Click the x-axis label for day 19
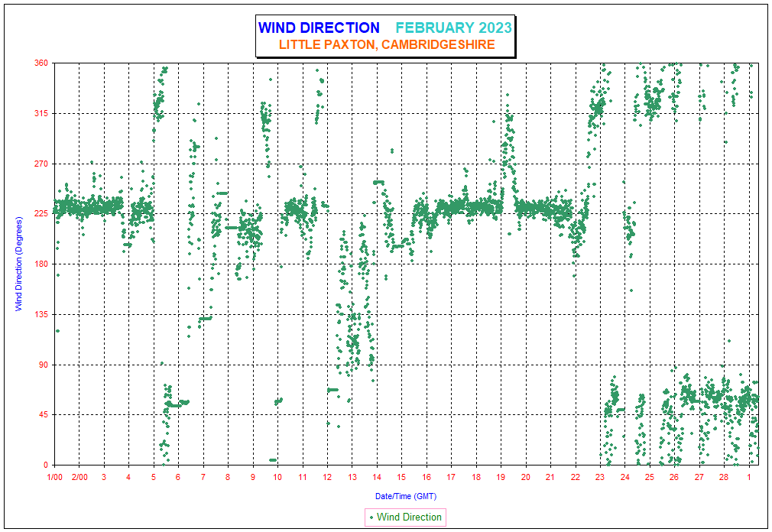 (501, 477)
